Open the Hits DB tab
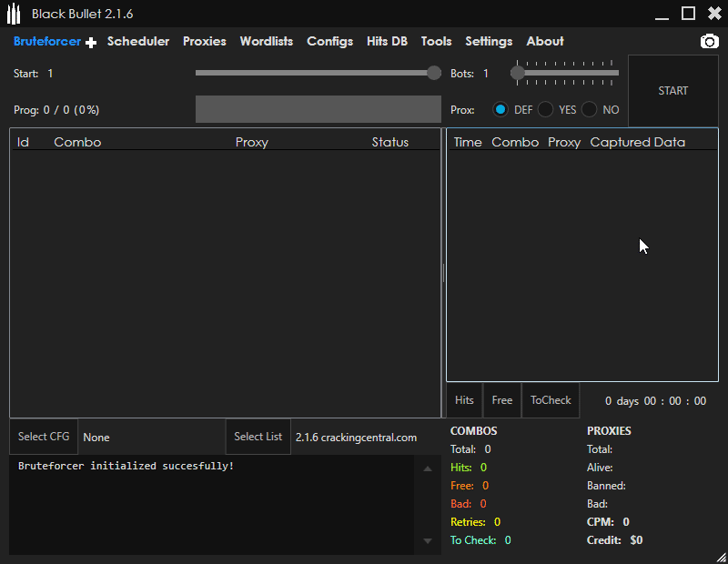The width and height of the screenshot is (728, 564). coord(387,41)
